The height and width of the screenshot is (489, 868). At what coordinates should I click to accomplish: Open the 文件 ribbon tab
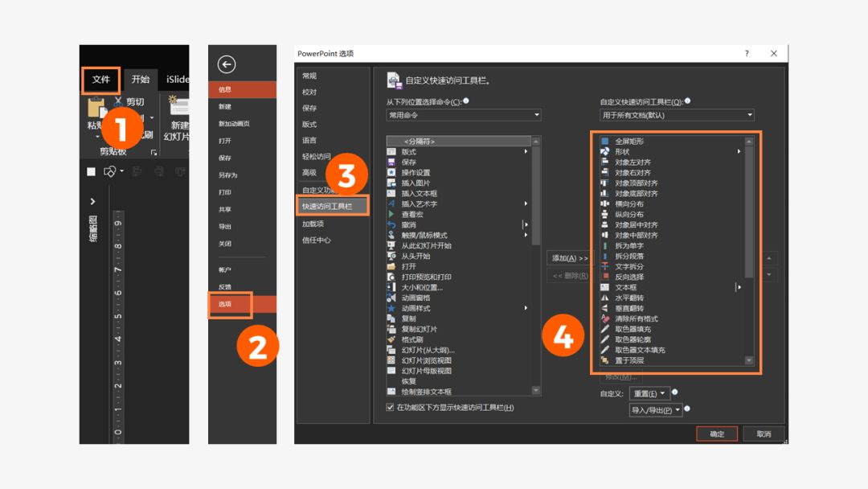(100, 80)
